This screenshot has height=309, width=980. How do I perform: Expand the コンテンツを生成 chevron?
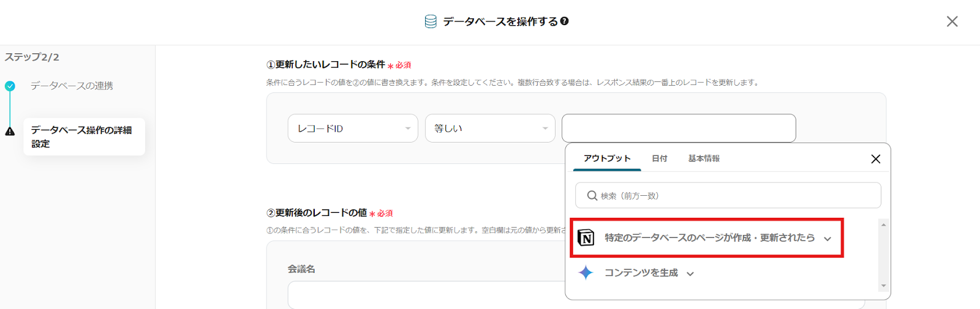(690, 274)
